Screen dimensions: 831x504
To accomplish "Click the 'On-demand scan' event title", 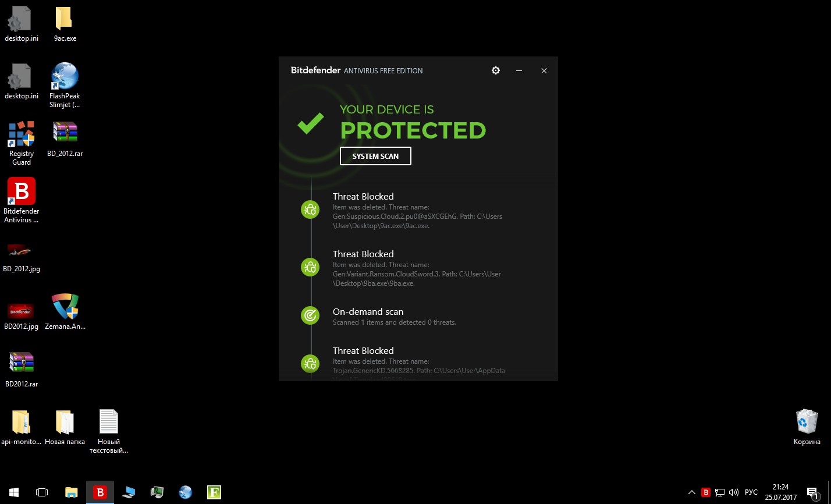I will pyautogui.click(x=368, y=312).
